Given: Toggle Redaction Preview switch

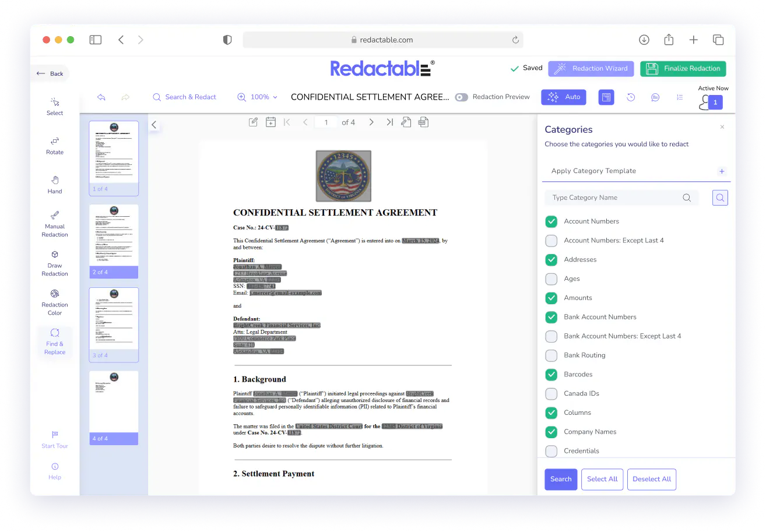Looking at the screenshot, I should click(x=462, y=97).
